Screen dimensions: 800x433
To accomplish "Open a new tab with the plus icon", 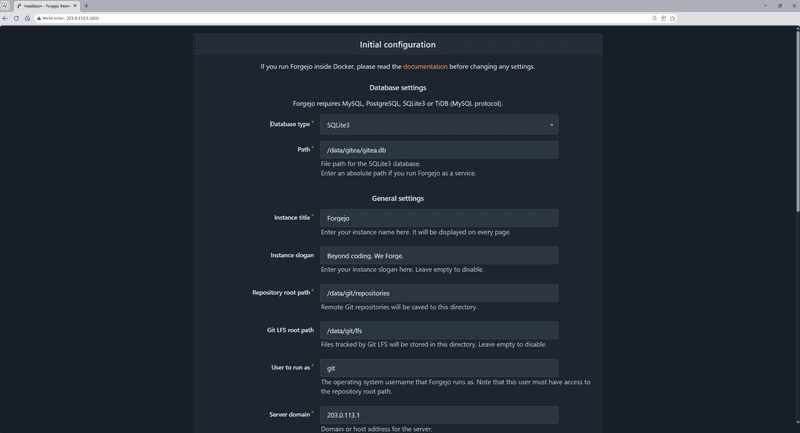I will [x=86, y=6].
